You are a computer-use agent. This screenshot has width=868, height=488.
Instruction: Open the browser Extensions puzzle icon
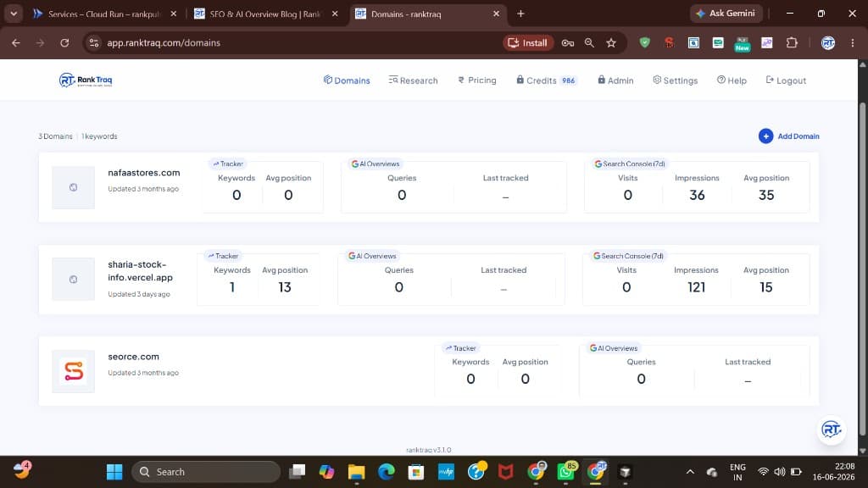pyautogui.click(x=792, y=42)
